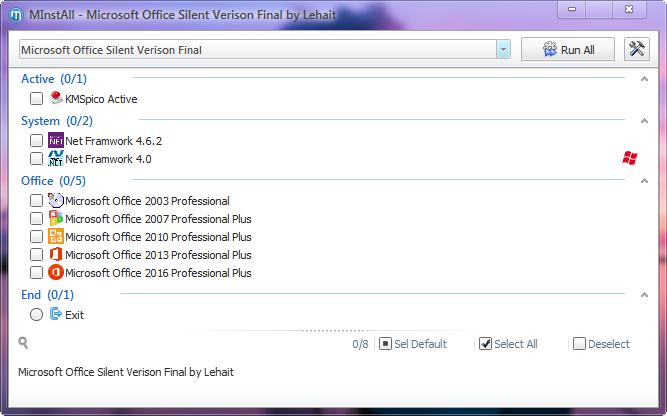Close the MInstAll window

[629, 9]
